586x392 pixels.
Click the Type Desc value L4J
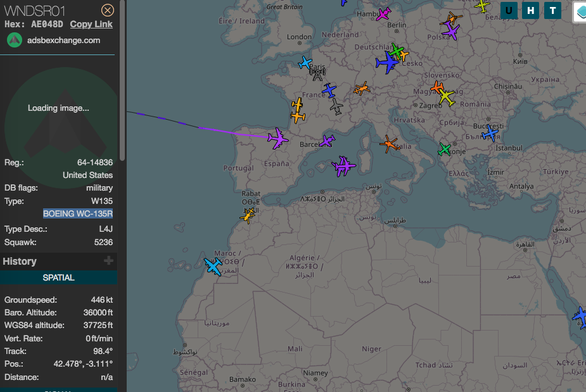[106, 229]
